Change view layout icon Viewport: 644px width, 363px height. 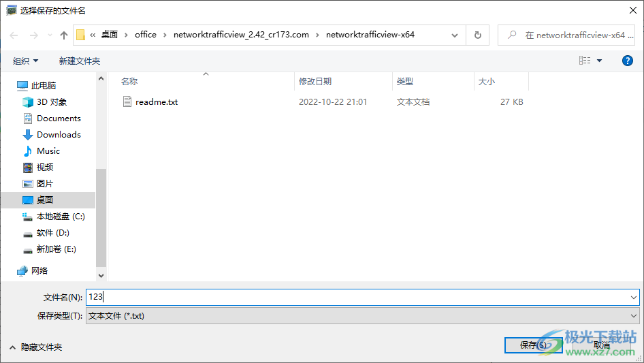point(585,61)
